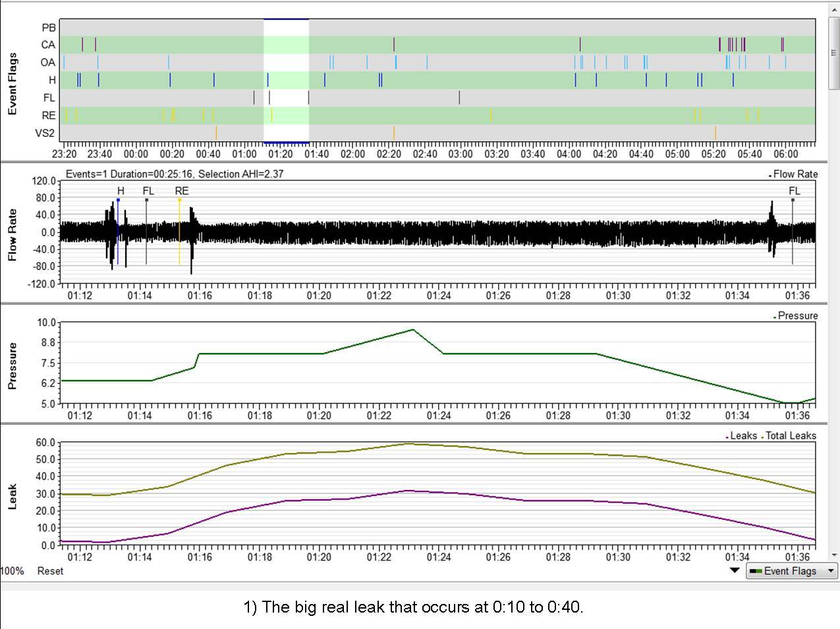Toggle the Total Leaks legend entry
Screen dimensions: 840x629
(x=790, y=435)
